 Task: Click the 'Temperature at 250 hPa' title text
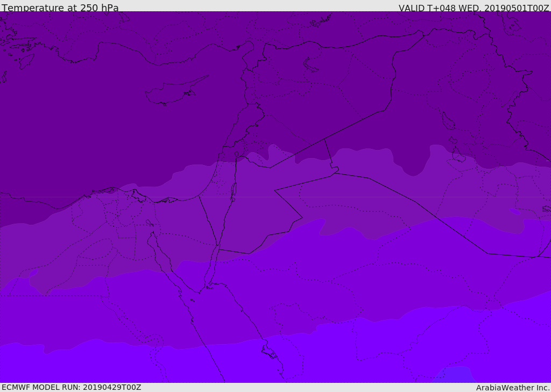pyautogui.click(x=60, y=8)
